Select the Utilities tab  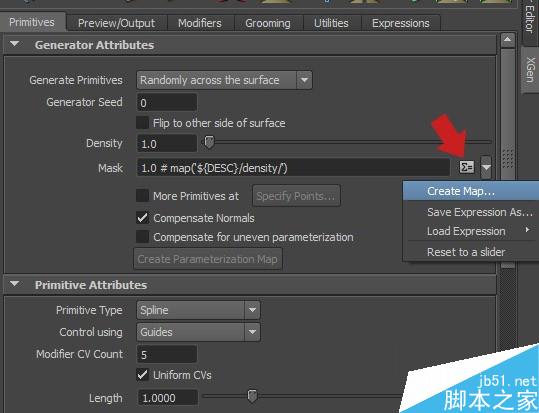(331, 23)
